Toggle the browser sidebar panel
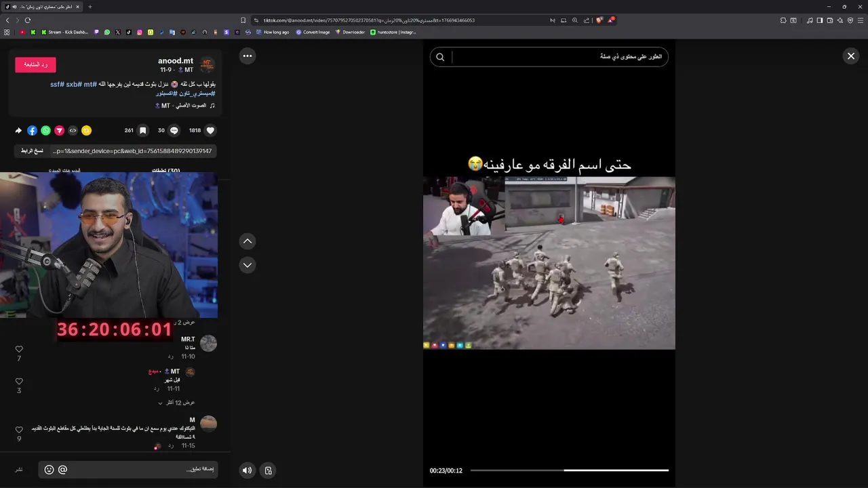Screen dimensions: 868x488 click(820, 20)
